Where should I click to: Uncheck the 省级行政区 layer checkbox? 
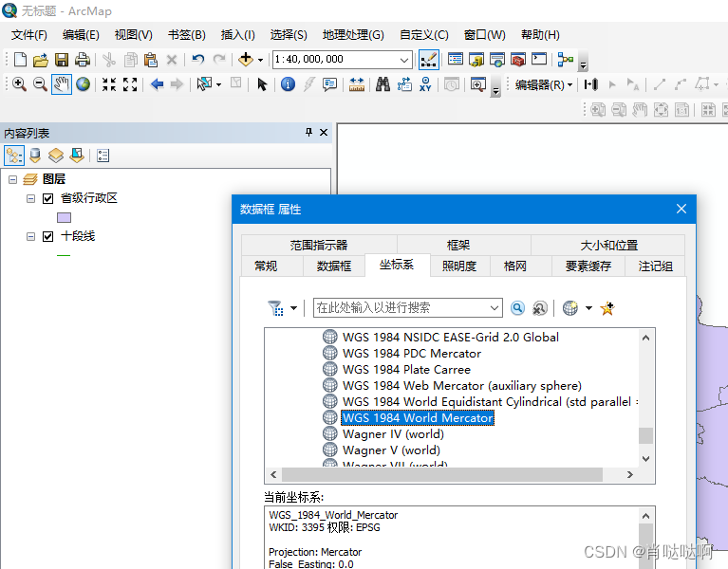tap(47, 198)
